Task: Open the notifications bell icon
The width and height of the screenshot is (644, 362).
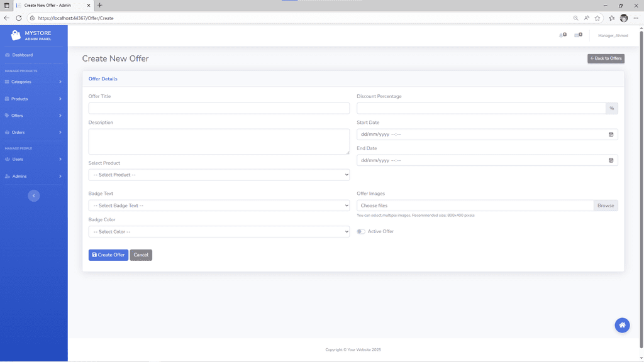Action: pos(562,35)
